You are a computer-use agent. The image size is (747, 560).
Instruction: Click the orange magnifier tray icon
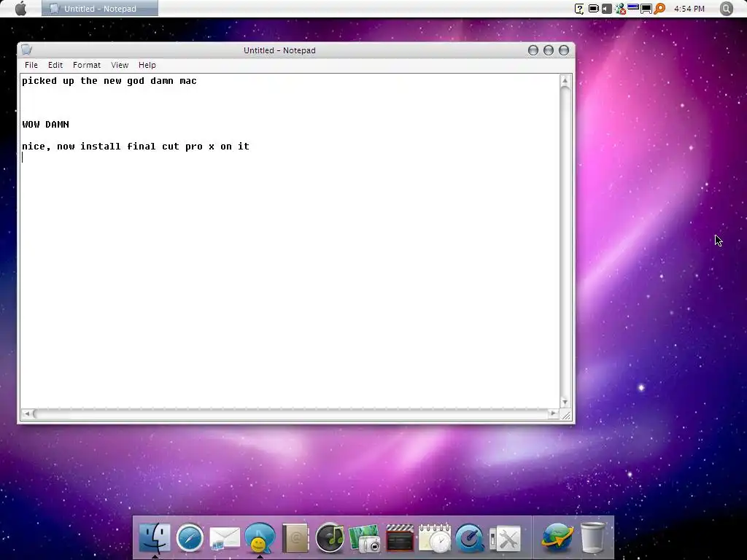click(x=659, y=9)
